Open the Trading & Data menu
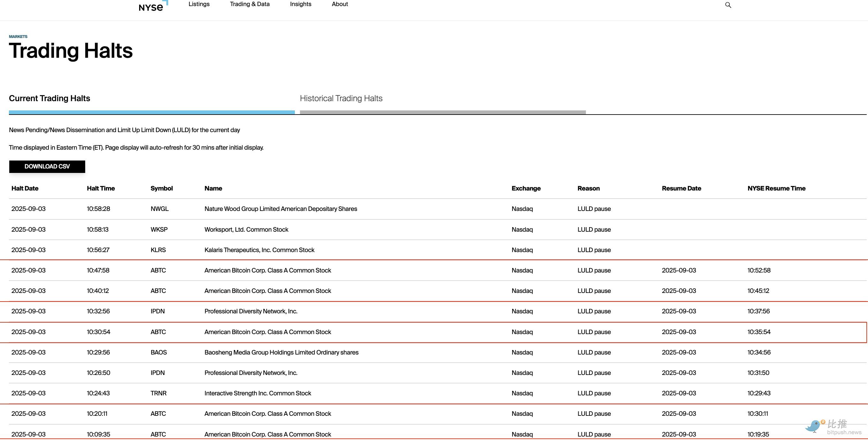The image size is (868, 441). 250,4
